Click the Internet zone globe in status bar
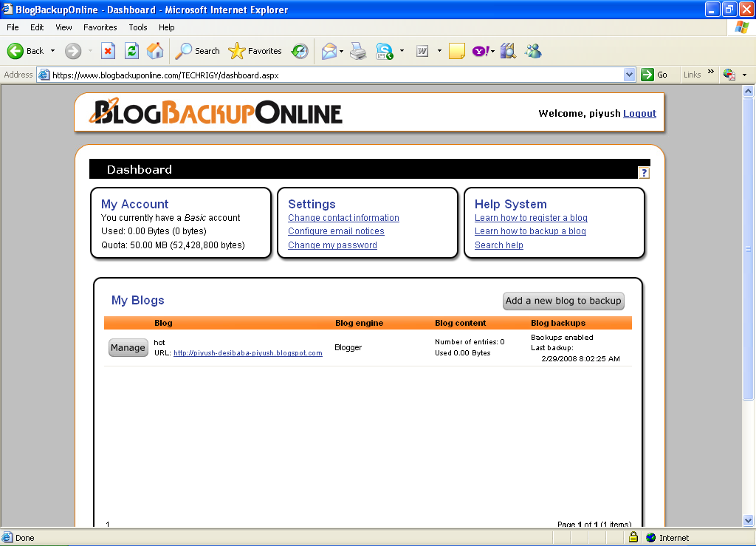Viewport: 756px width, 546px height. [651, 537]
